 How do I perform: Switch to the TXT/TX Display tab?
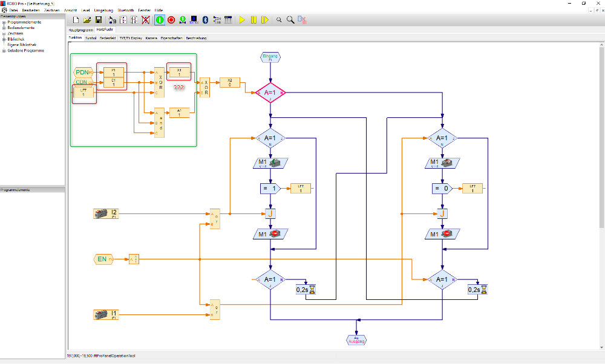pyautogui.click(x=130, y=37)
